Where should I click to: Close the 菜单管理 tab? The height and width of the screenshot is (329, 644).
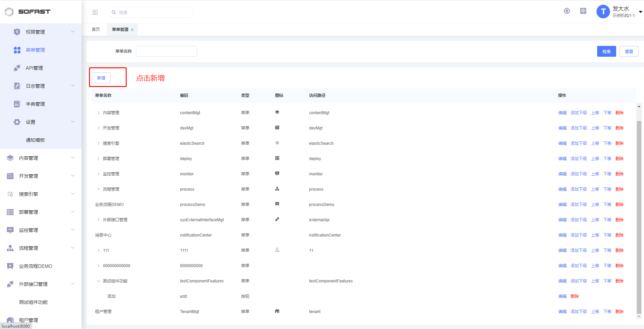click(x=132, y=30)
